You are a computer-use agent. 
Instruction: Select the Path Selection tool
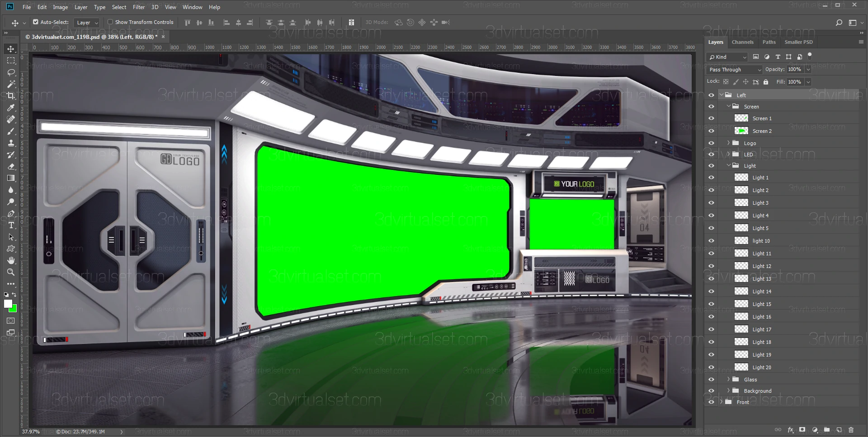[11, 237]
